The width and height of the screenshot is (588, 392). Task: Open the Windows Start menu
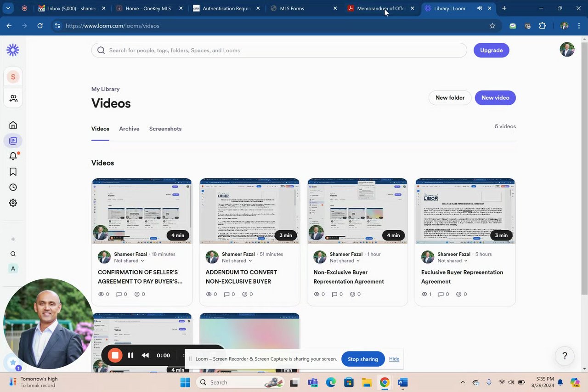tap(185, 382)
